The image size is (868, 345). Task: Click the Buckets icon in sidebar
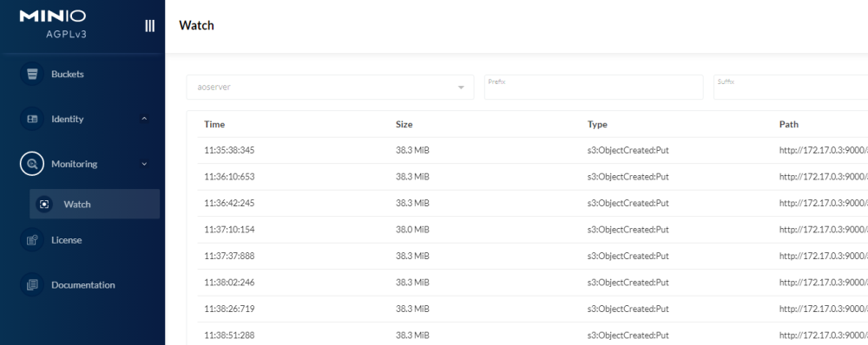pos(32,74)
